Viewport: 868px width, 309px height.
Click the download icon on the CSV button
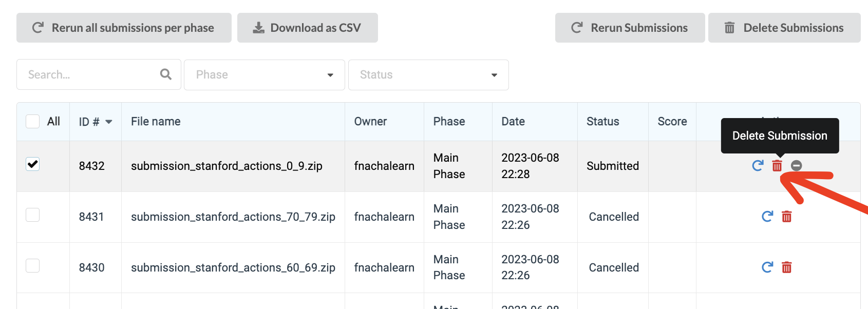(258, 27)
